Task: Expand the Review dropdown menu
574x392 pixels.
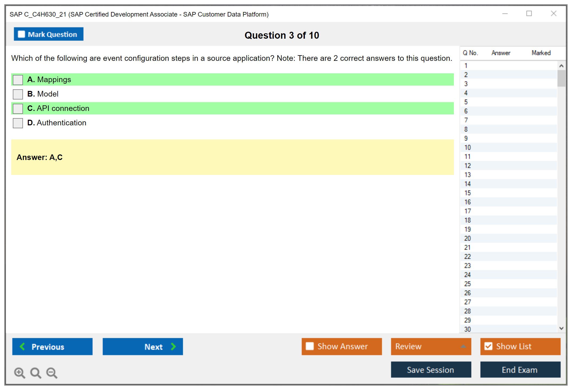Action: click(x=463, y=346)
